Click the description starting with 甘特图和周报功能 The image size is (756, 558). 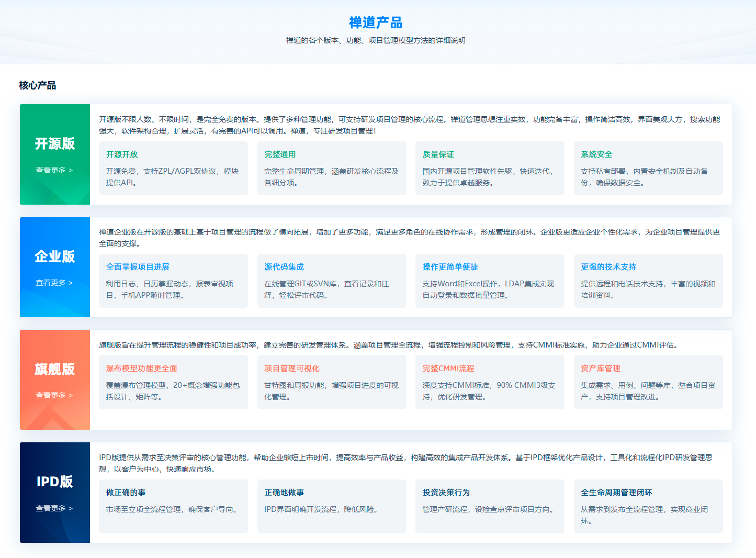[x=332, y=391]
